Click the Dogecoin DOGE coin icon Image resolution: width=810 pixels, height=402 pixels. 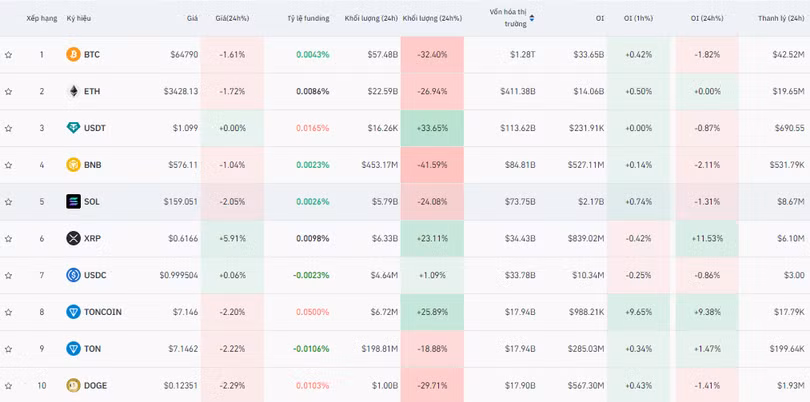(73, 385)
